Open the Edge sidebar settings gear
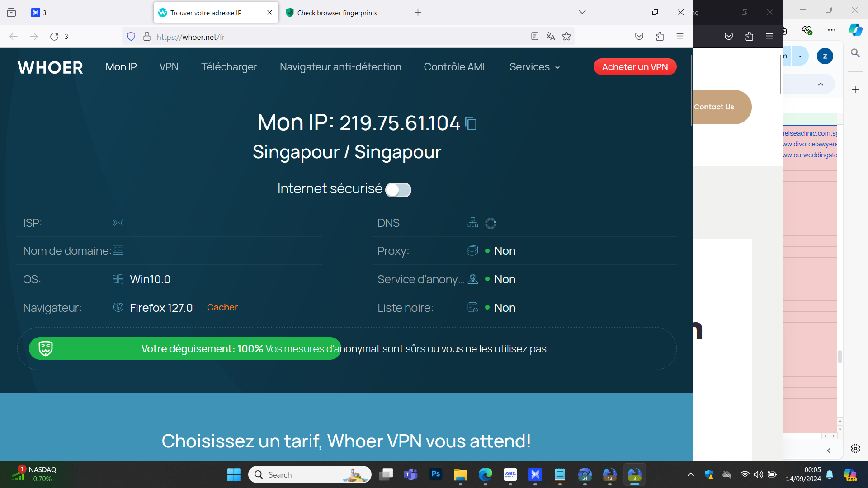The image size is (868, 488). pyautogui.click(x=855, y=448)
